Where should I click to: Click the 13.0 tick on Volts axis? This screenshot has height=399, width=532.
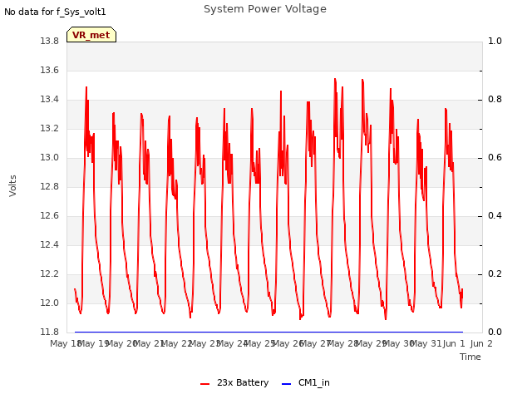(50, 157)
